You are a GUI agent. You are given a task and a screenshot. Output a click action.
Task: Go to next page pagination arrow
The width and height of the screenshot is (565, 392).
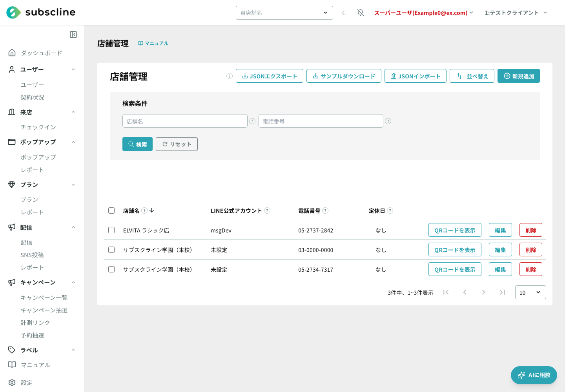point(483,292)
